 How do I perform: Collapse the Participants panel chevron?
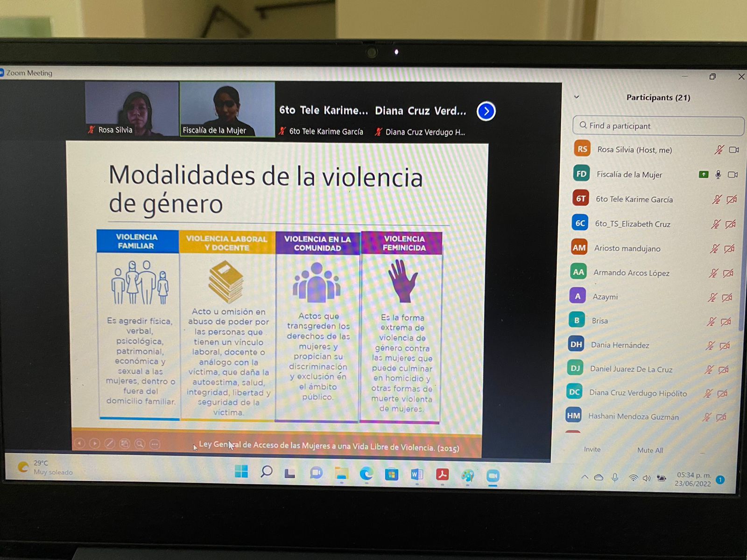(x=577, y=97)
